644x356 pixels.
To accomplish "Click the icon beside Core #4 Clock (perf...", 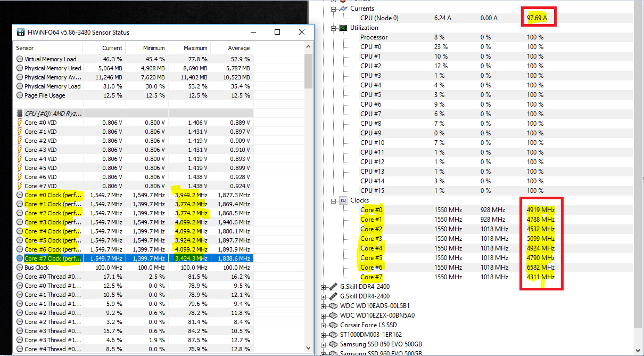I will point(20,231).
